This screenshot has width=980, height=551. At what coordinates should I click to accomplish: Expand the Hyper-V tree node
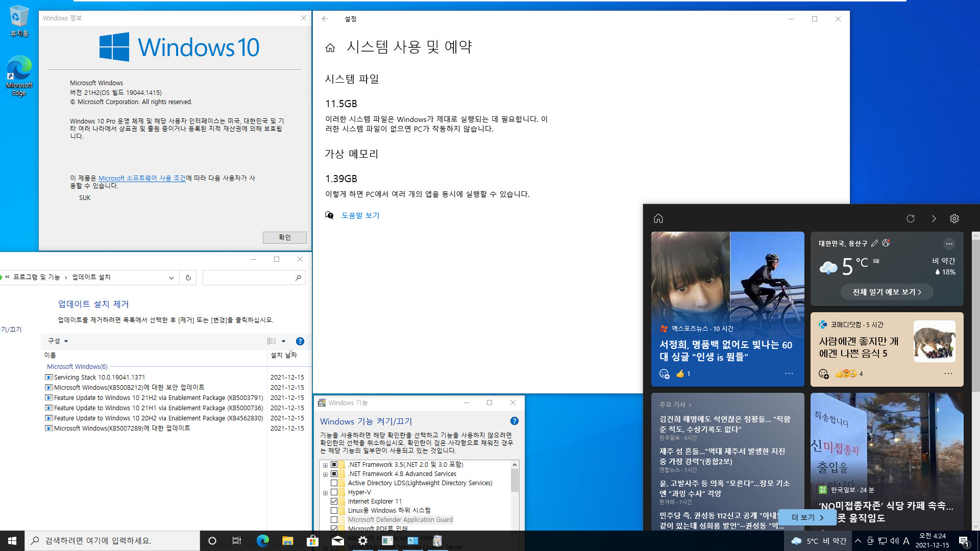pyautogui.click(x=325, y=493)
